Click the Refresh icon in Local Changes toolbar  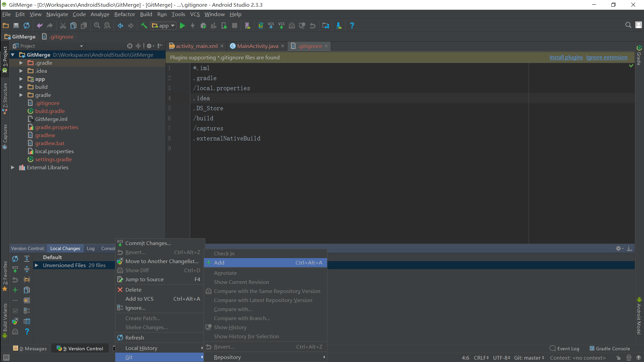pos(15,259)
